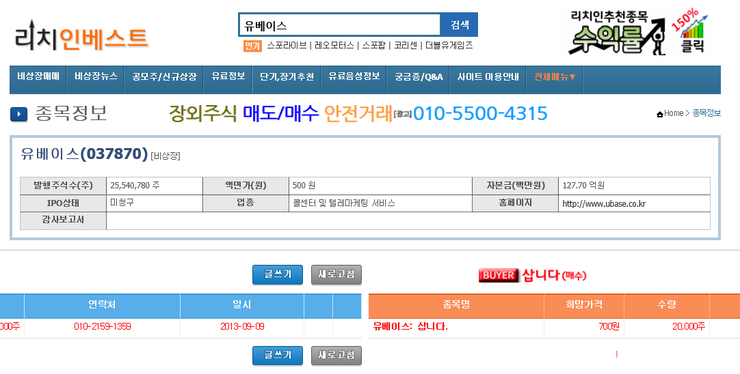
Task: Click the 희망가격 column header
Action: pyautogui.click(x=584, y=306)
